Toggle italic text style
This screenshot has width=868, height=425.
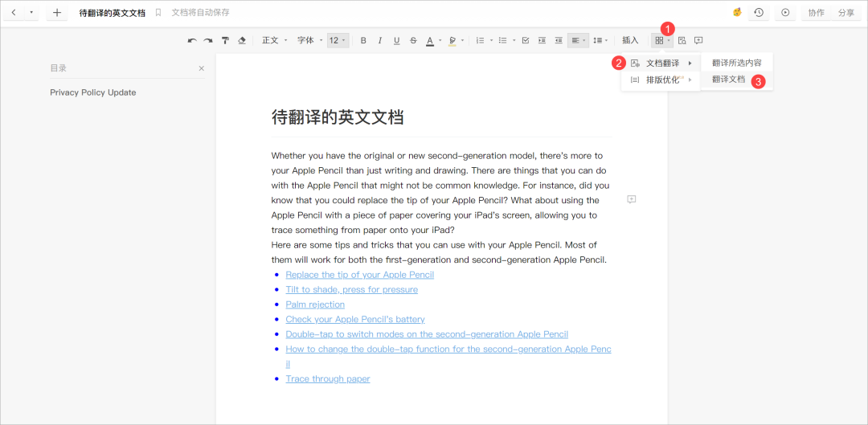(380, 40)
